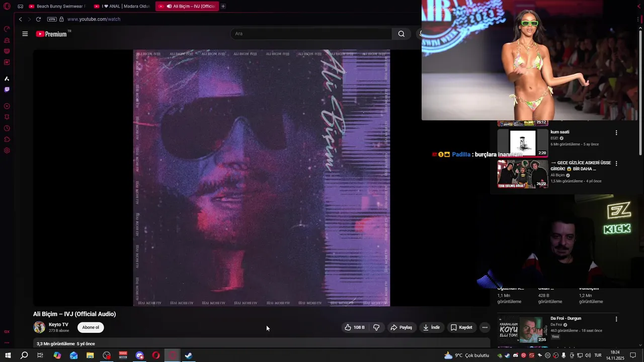Open Aria AI icon in sidebar
The height and width of the screenshot is (362, 644).
(x=7, y=78)
